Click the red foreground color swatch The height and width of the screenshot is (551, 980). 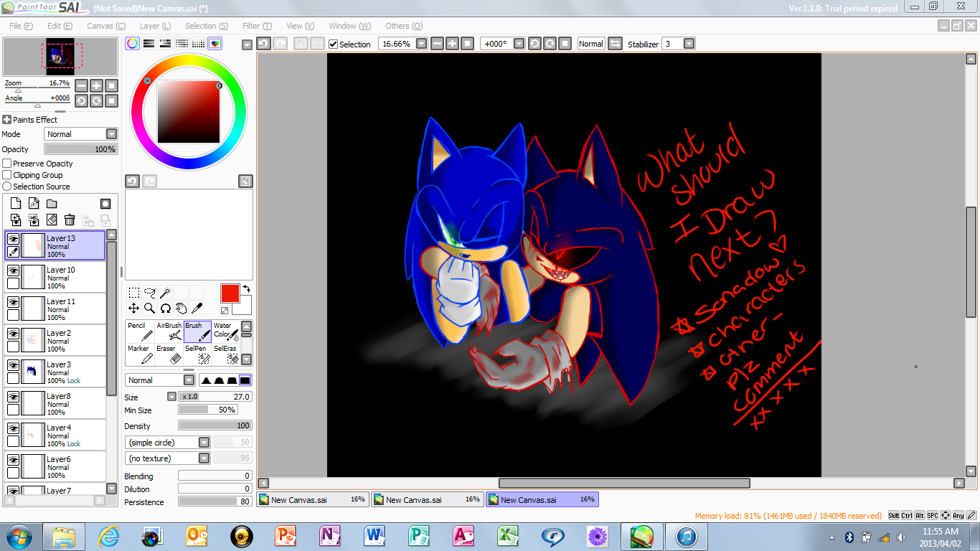(x=230, y=293)
